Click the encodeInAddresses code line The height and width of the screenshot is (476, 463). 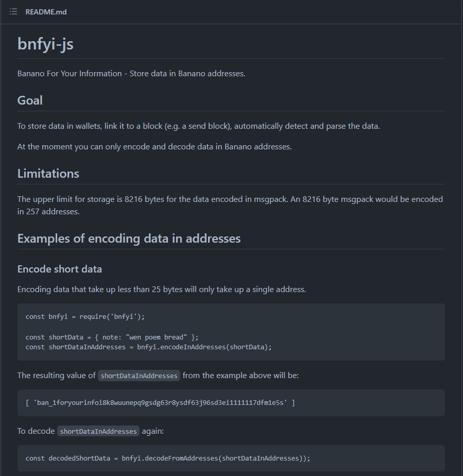[149, 347]
